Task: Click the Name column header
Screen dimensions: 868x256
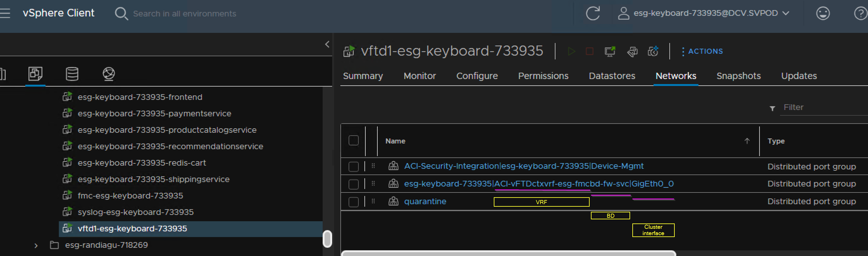Action: pos(395,141)
